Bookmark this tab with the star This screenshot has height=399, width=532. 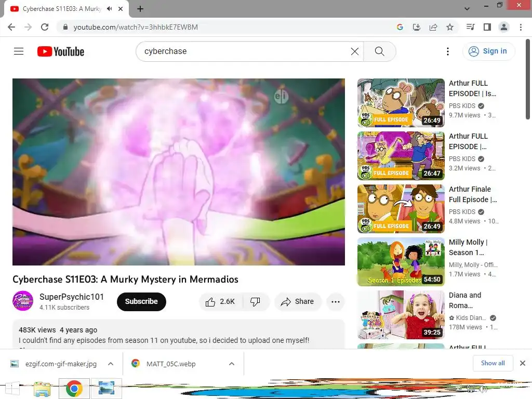[450, 27]
